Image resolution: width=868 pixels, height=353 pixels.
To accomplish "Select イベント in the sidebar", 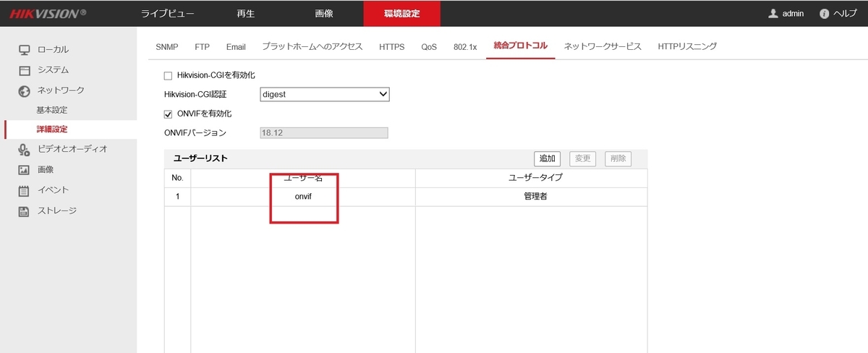I will click(53, 190).
